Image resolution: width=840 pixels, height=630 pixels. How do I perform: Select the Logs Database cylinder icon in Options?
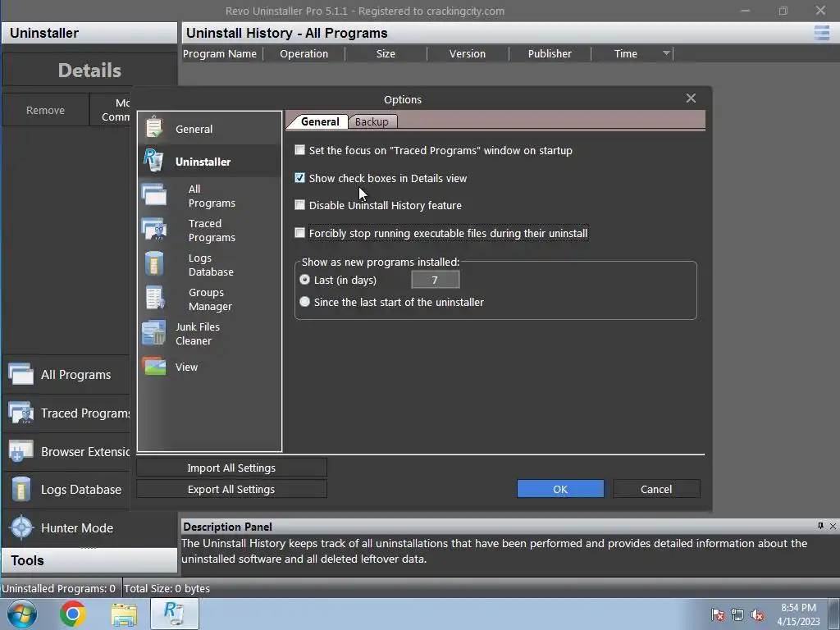154,263
